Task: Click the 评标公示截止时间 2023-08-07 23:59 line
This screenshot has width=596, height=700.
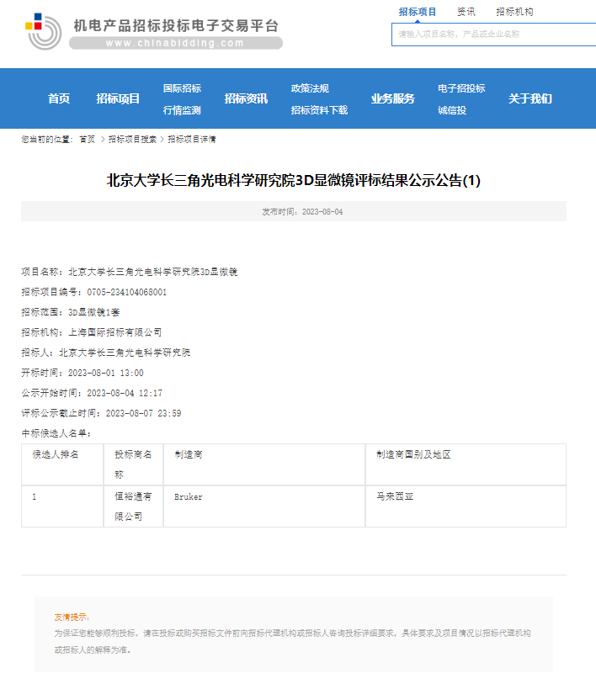Action: 101,413
